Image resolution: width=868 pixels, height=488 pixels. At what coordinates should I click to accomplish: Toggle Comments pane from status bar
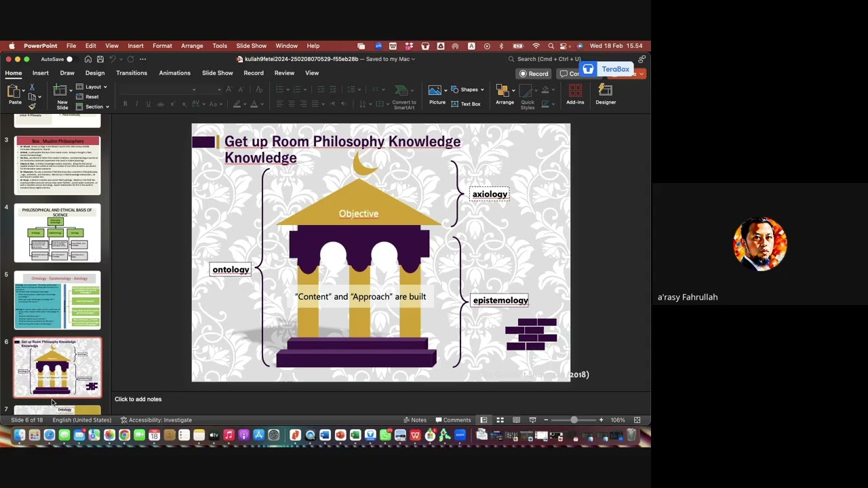coord(453,420)
